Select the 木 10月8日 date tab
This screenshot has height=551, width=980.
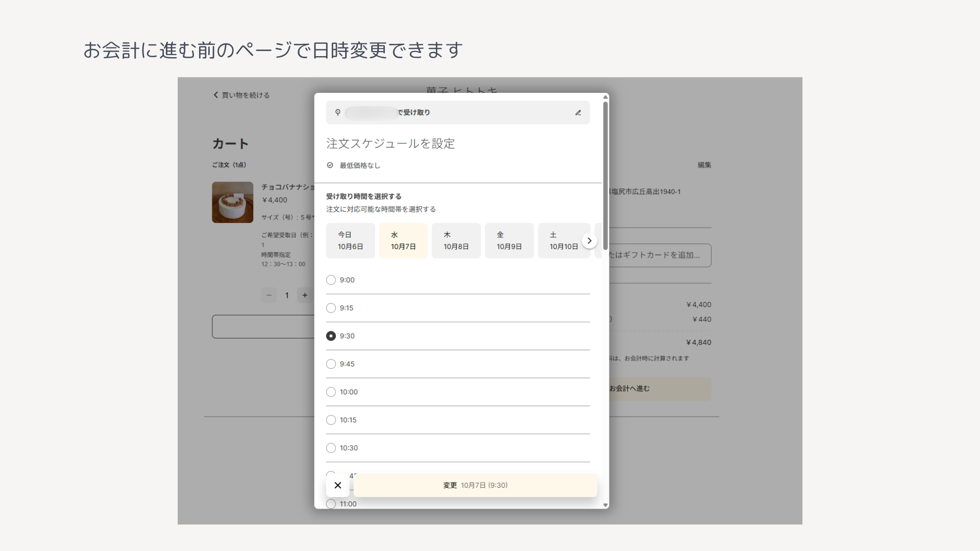[x=456, y=241]
